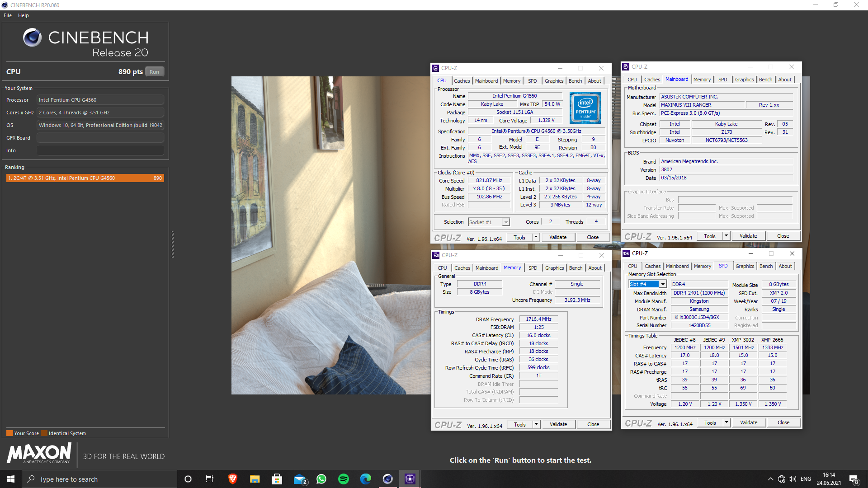Click Close button in bottom-left CPU-Z window
Screen dimensions: 868x488
[593, 424]
